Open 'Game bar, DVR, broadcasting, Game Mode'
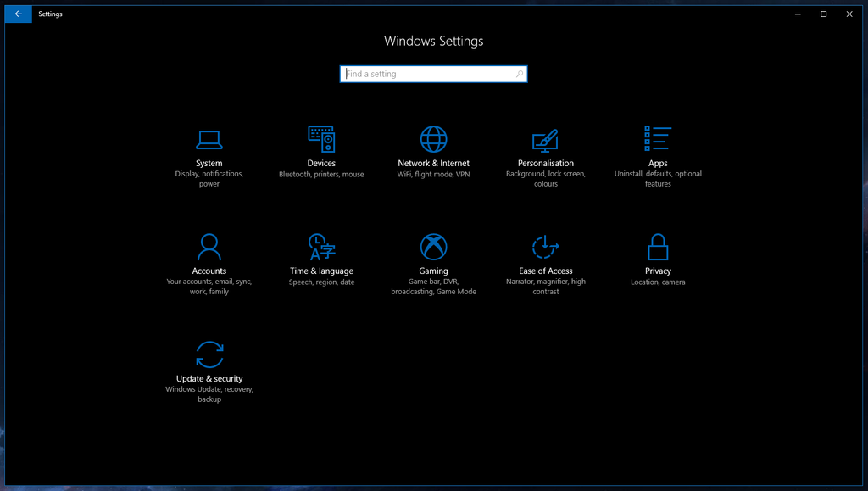 pos(433,286)
